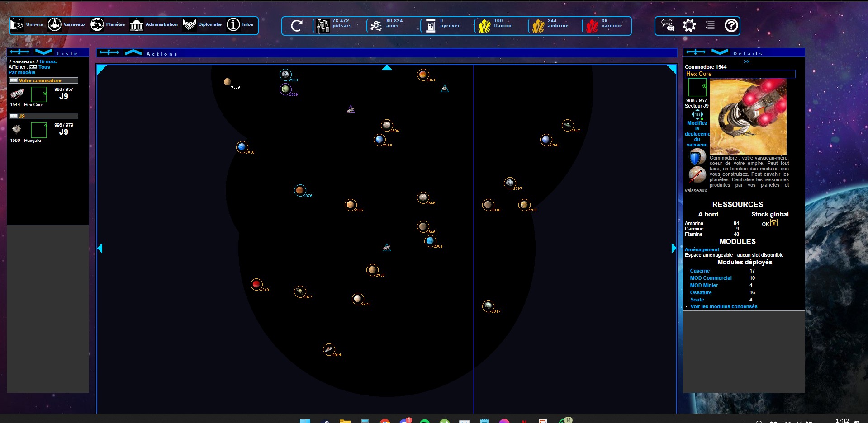Click the Par modèle link
The image size is (868, 423).
click(22, 72)
